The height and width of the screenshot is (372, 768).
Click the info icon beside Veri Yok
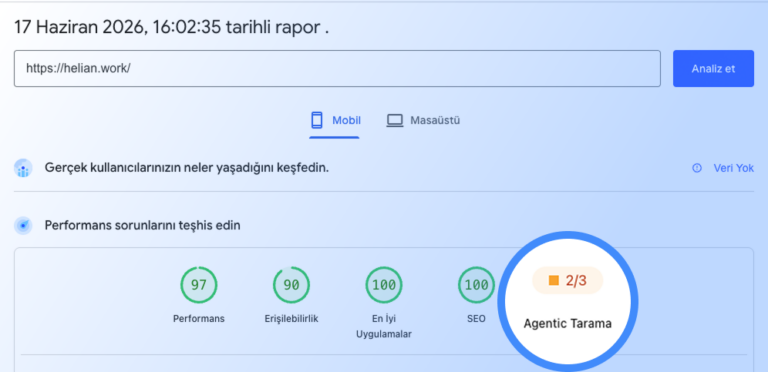pyautogui.click(x=696, y=168)
